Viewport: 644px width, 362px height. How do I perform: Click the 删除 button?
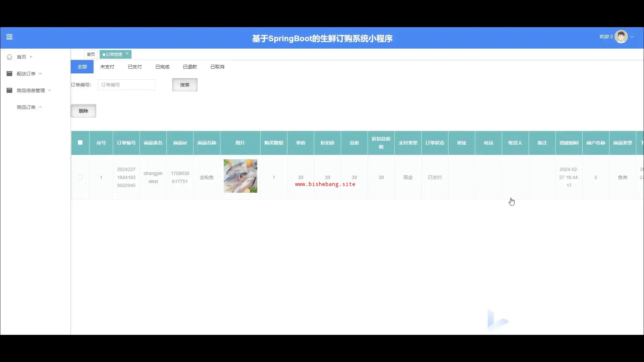[x=83, y=111]
